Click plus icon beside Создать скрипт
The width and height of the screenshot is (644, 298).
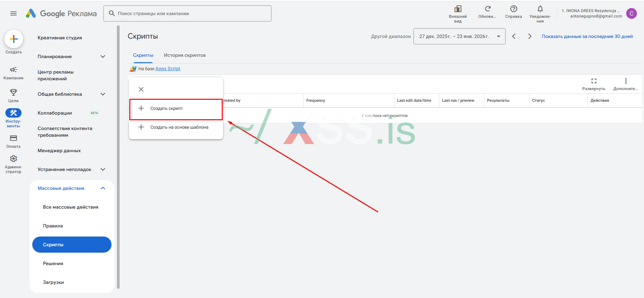(x=141, y=108)
